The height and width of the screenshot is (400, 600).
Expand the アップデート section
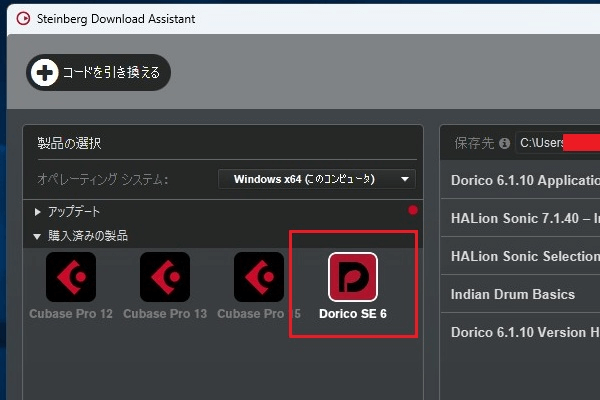(38, 212)
